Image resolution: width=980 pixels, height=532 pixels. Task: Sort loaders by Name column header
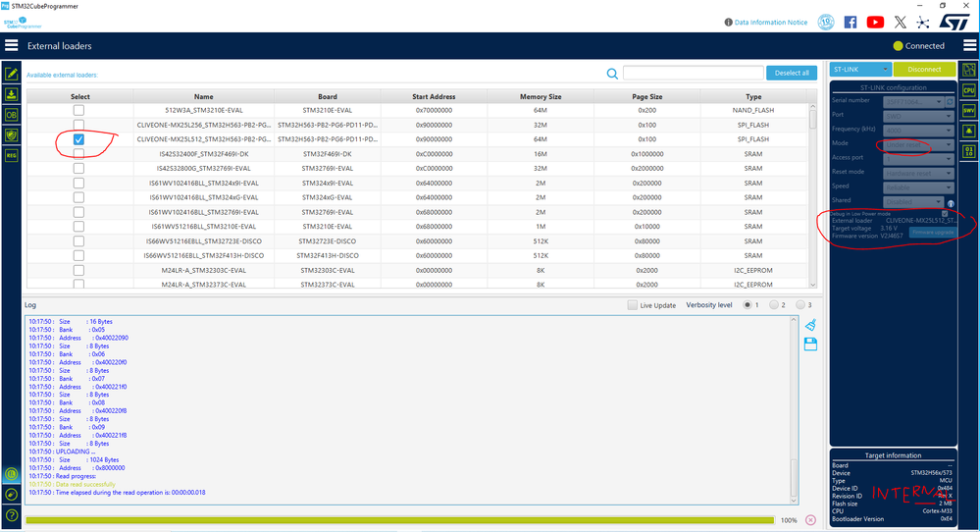(x=204, y=97)
